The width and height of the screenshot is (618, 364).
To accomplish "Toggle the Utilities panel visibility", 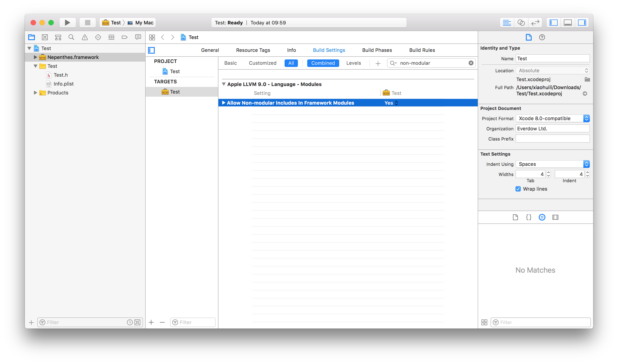I will pyautogui.click(x=582, y=23).
